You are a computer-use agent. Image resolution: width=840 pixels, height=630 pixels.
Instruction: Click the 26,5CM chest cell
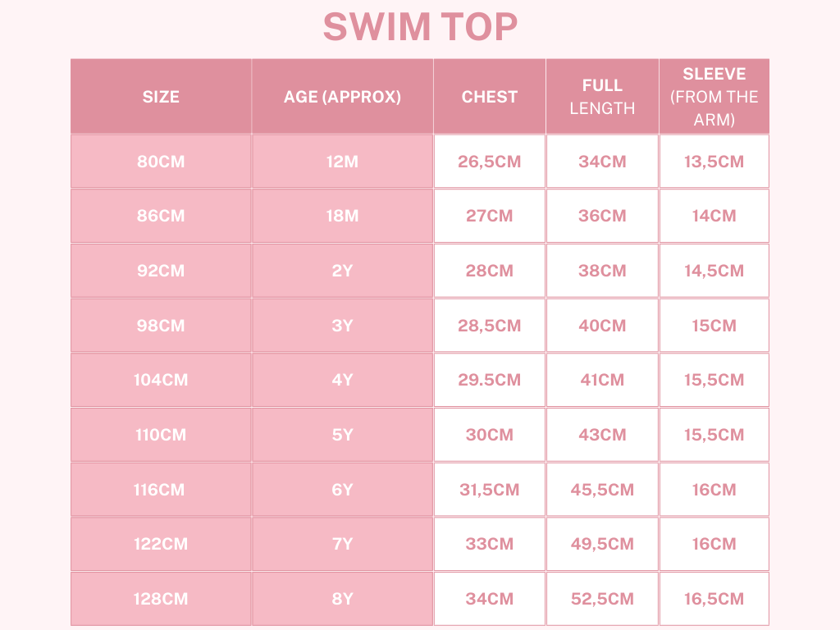pyautogui.click(x=490, y=162)
